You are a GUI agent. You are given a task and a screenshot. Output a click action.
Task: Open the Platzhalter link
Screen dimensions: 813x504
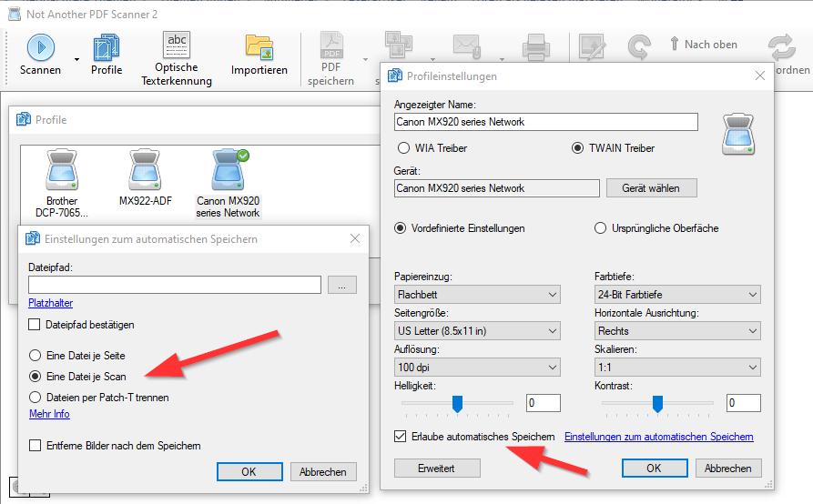pyautogui.click(x=50, y=303)
